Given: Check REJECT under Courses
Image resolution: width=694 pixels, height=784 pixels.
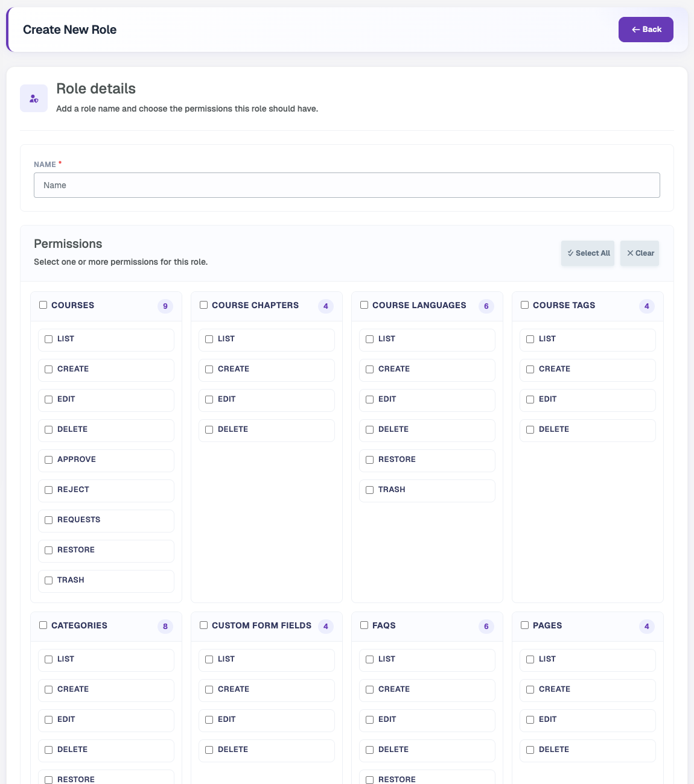Looking at the screenshot, I should (49, 490).
